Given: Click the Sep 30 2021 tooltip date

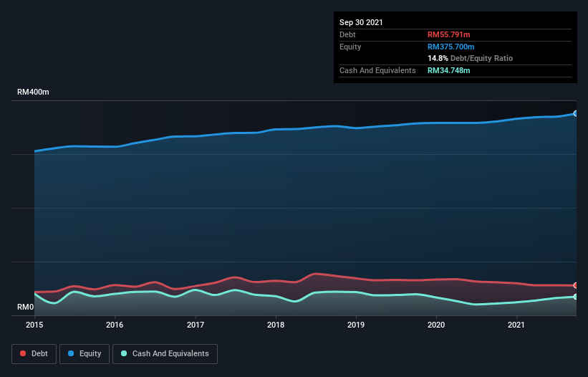Looking at the screenshot, I should pyautogui.click(x=361, y=22).
